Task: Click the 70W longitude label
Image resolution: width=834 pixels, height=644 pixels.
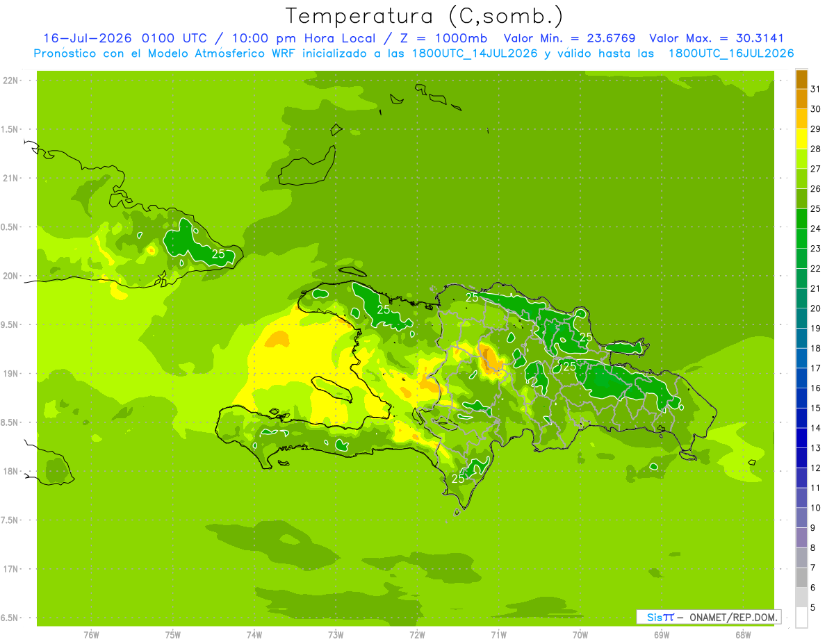Action: click(x=580, y=634)
